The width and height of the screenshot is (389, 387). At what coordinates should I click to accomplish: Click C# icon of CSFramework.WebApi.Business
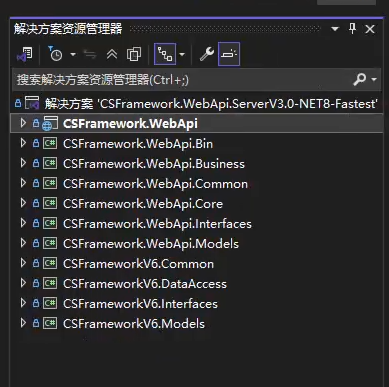50,163
